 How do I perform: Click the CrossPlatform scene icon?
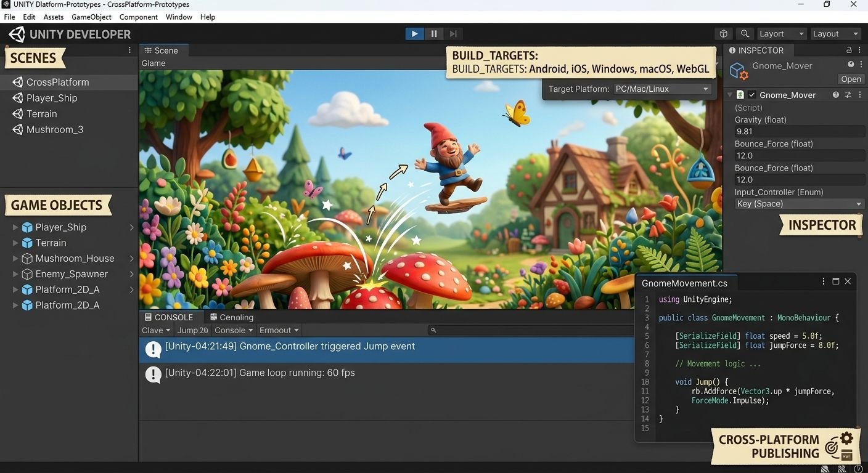[x=17, y=82]
